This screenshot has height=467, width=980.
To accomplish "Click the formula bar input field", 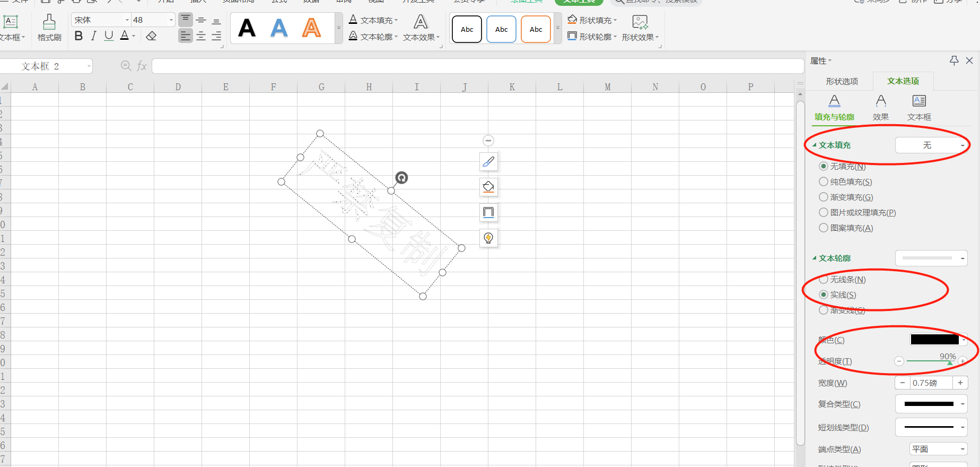I will coord(478,66).
